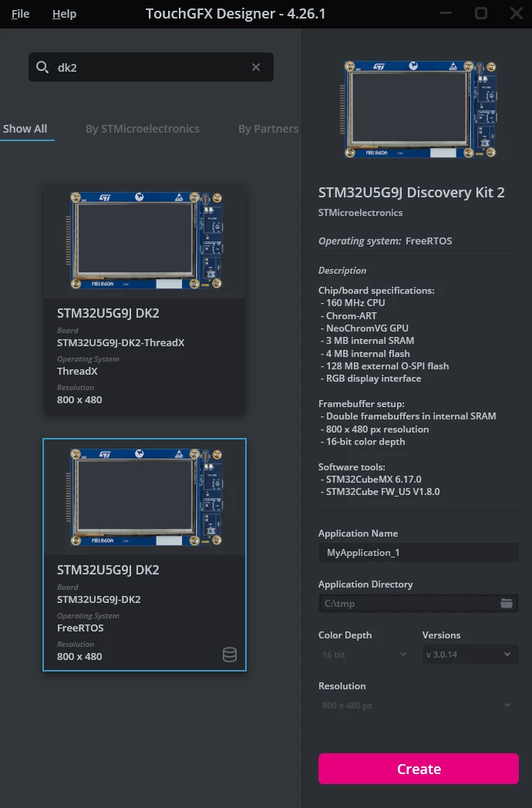Clear the dk2 search text
Image resolution: width=532 pixels, height=808 pixels.
(x=256, y=67)
